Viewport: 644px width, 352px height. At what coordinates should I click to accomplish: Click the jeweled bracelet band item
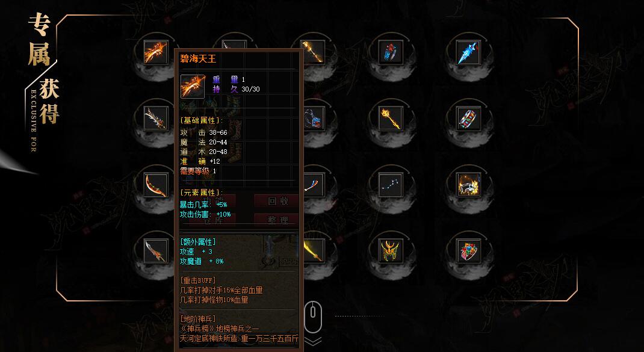[469, 119]
